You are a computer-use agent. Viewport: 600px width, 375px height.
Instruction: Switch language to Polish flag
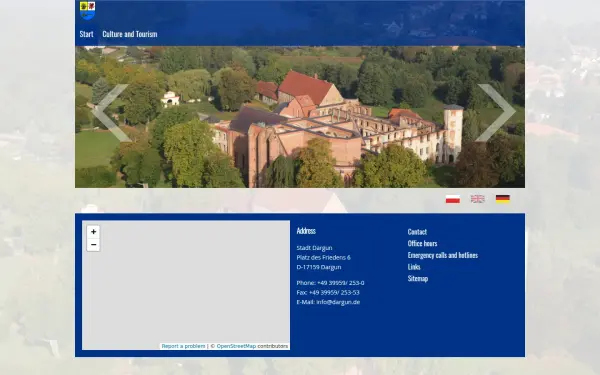pyautogui.click(x=453, y=199)
